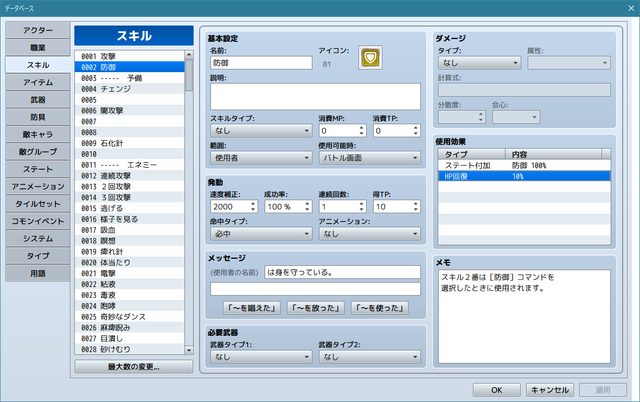The image size is (640, 402).
Task: Switch to the アニメーション tab
Action: coord(38,187)
